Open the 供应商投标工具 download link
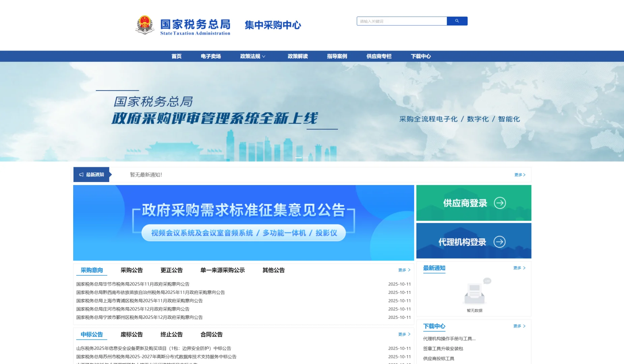This screenshot has height=364, width=624. click(x=439, y=359)
